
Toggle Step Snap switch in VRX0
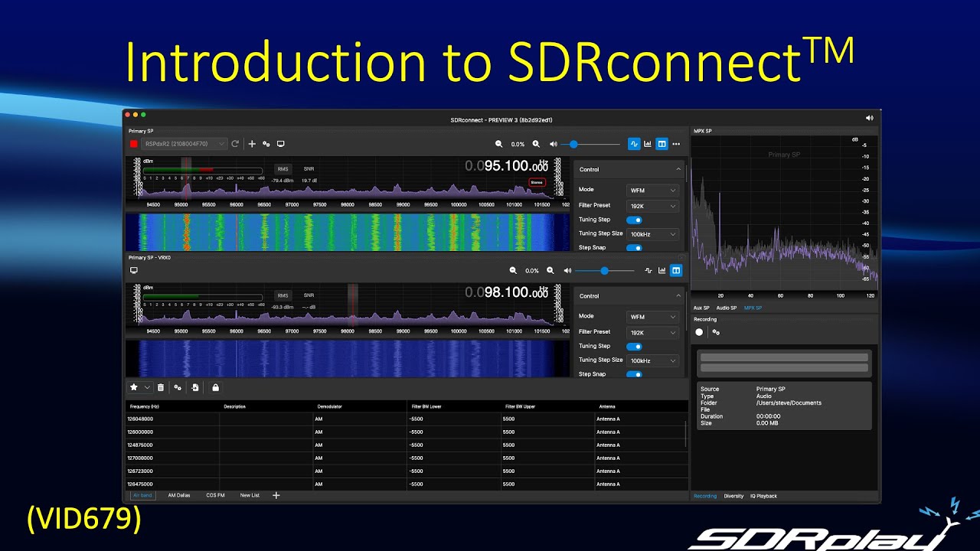(x=634, y=374)
